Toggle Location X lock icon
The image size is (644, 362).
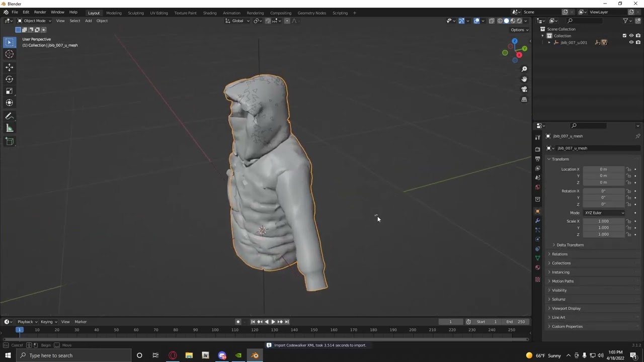point(629,169)
